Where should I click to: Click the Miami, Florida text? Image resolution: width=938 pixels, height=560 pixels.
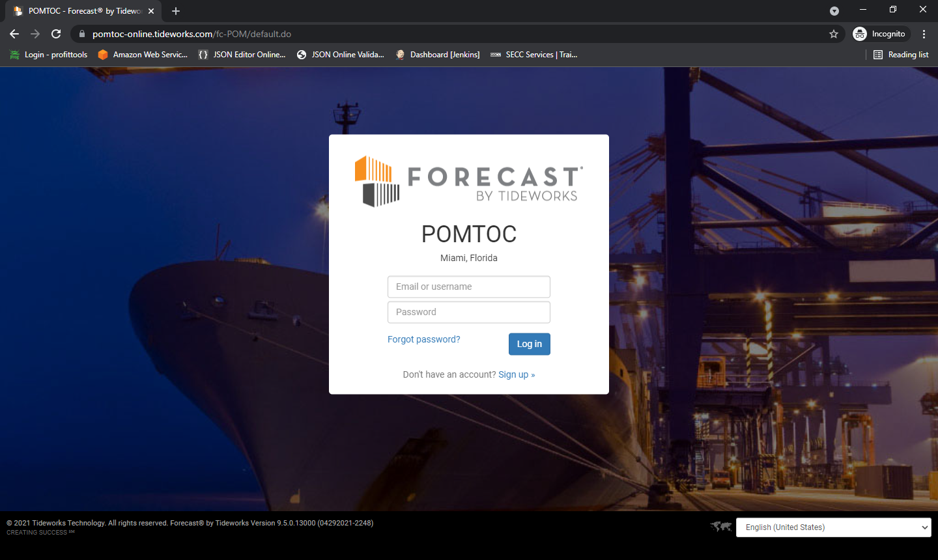[x=469, y=258]
